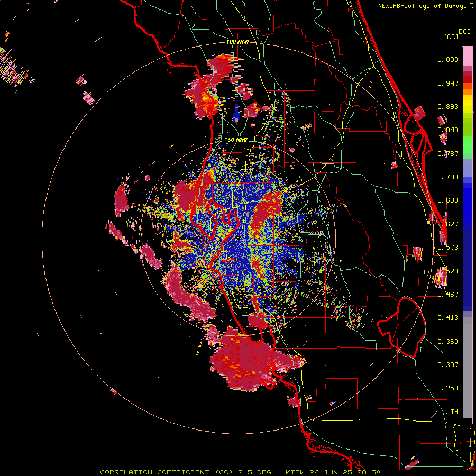Click the 0.5 DEG elevation text

click(254, 472)
